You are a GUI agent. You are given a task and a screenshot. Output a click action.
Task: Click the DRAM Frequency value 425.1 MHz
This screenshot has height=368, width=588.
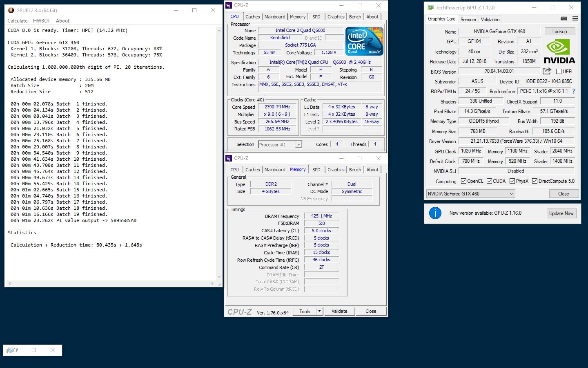click(x=321, y=216)
